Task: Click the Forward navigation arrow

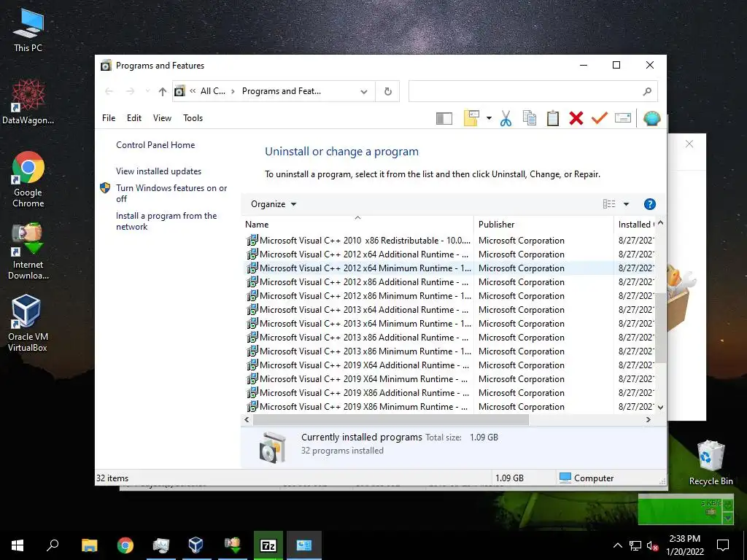Action: pyautogui.click(x=130, y=91)
